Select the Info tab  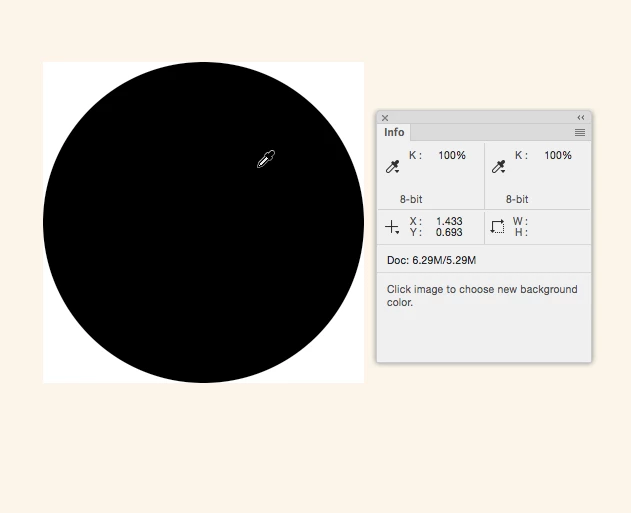click(x=394, y=132)
